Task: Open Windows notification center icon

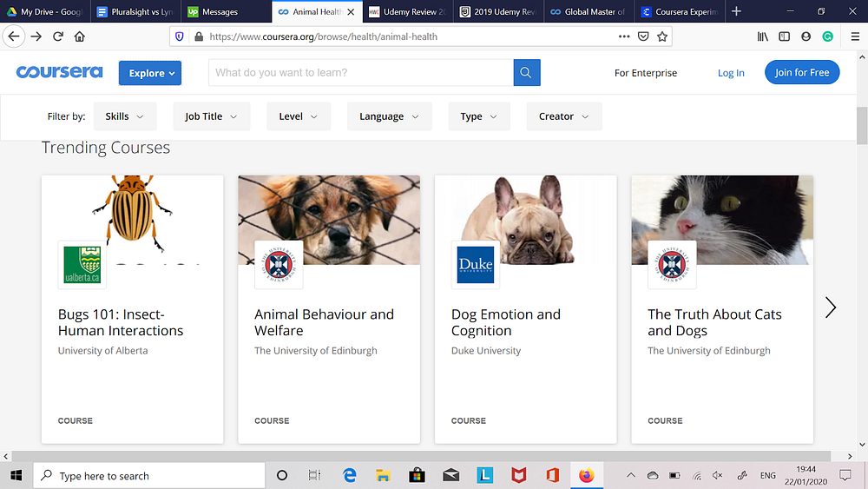Action: [x=845, y=476]
